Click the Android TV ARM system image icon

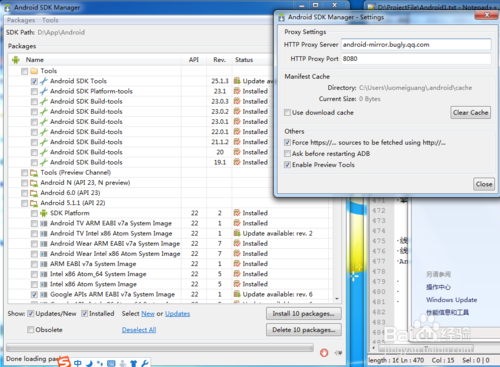[44, 223]
